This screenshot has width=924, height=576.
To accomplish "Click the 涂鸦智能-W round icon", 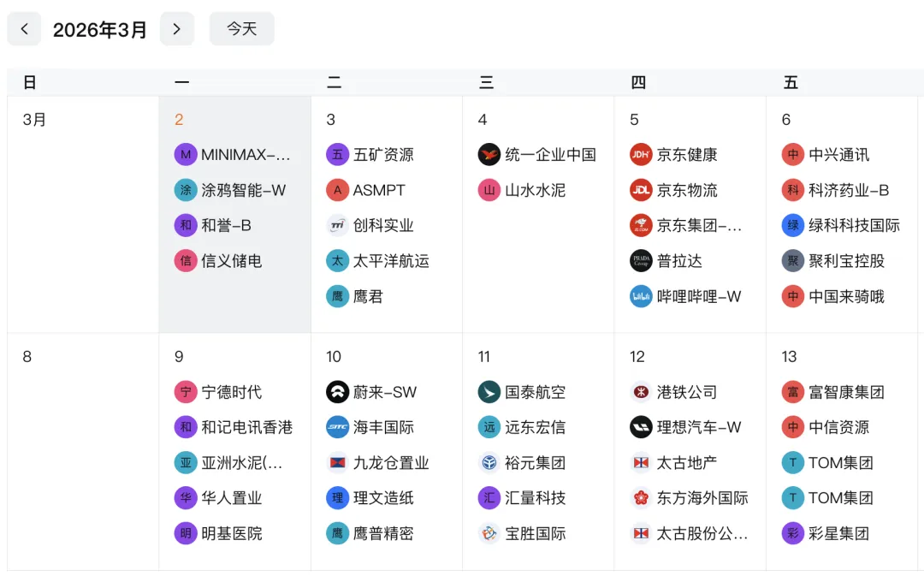I will 186,190.
